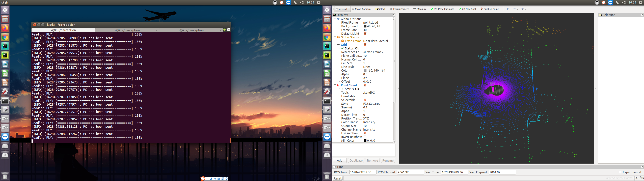
Task: Click the Background color swatch
Action: coord(365,26)
